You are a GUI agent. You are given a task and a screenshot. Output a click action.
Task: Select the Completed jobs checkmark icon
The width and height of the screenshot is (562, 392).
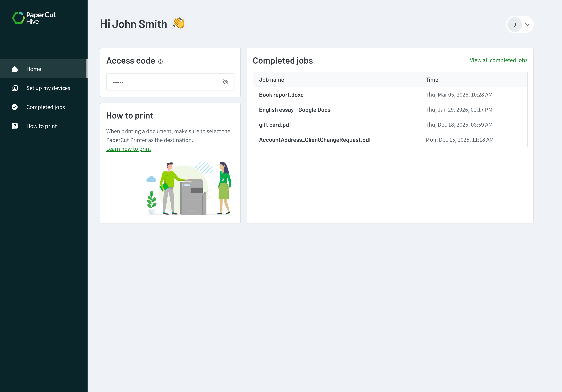pos(15,107)
